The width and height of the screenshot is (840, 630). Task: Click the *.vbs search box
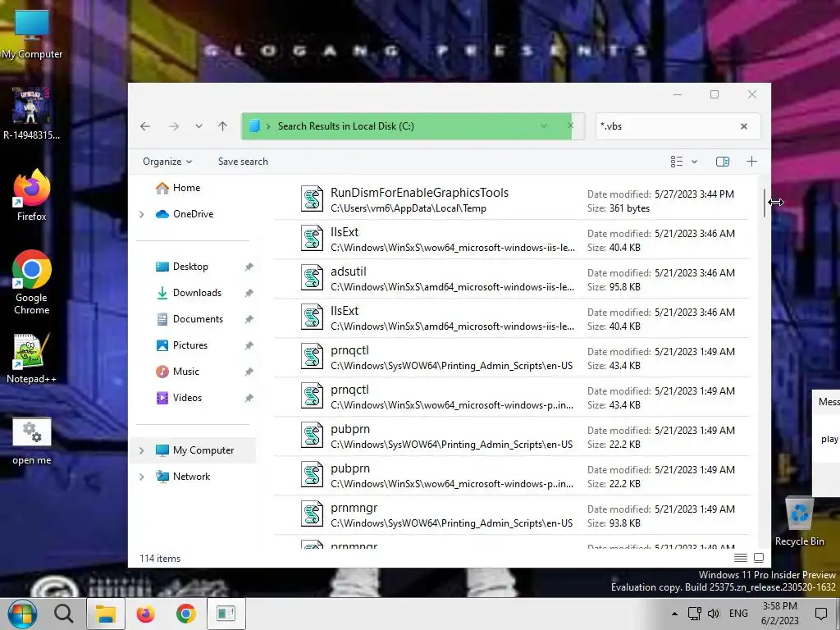click(x=664, y=126)
